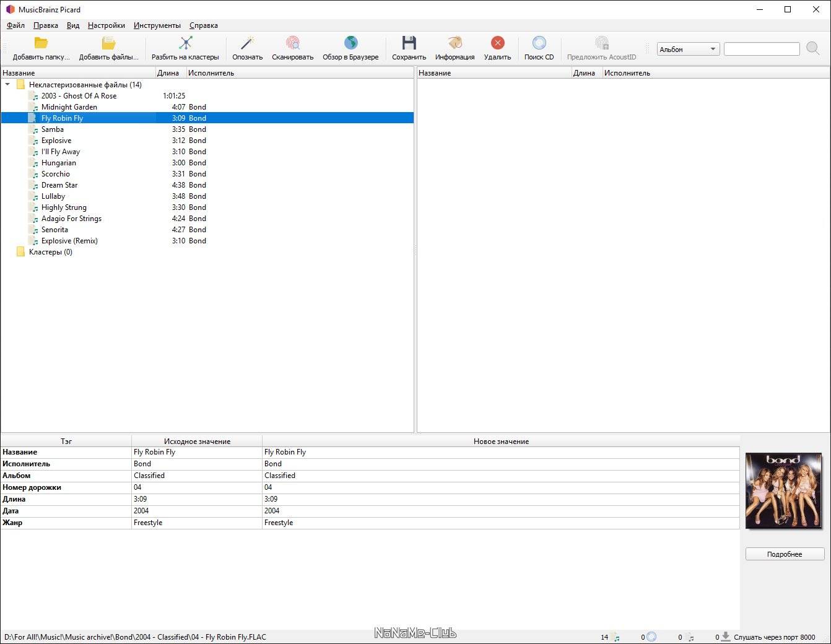Open the Правка menu
Image resolution: width=831 pixels, height=644 pixels.
pos(45,25)
